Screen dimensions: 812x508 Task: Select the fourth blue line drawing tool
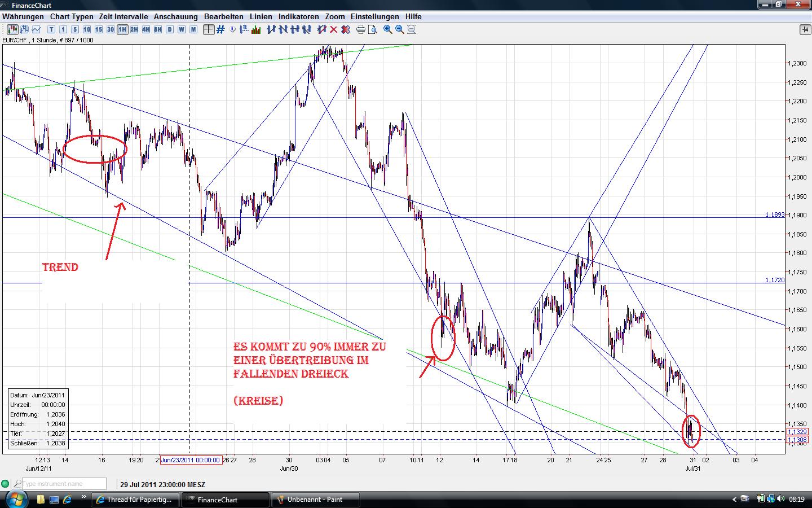tap(307, 29)
